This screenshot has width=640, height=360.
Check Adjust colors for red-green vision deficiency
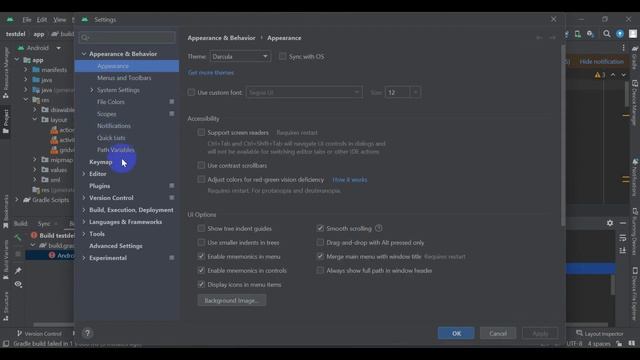(201, 179)
